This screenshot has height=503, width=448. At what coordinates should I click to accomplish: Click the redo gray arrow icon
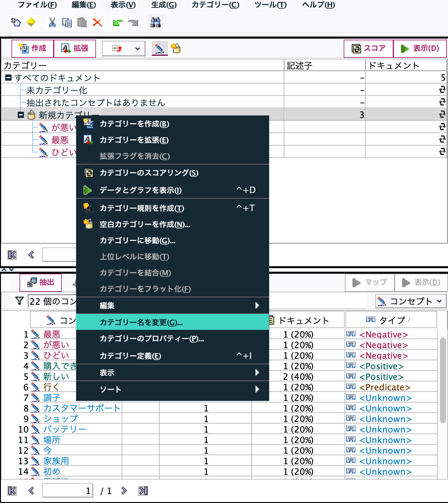[133, 22]
